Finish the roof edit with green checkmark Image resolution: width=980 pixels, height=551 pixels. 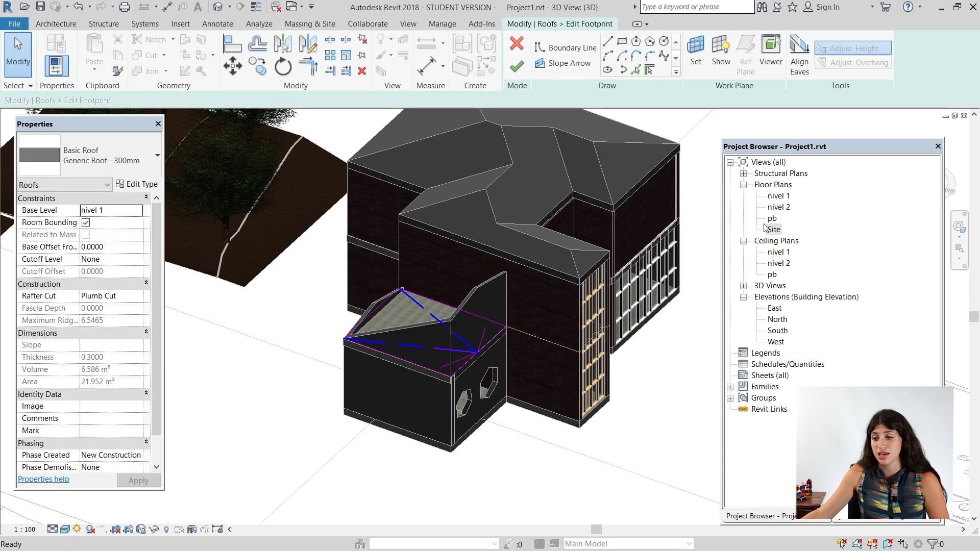(517, 66)
